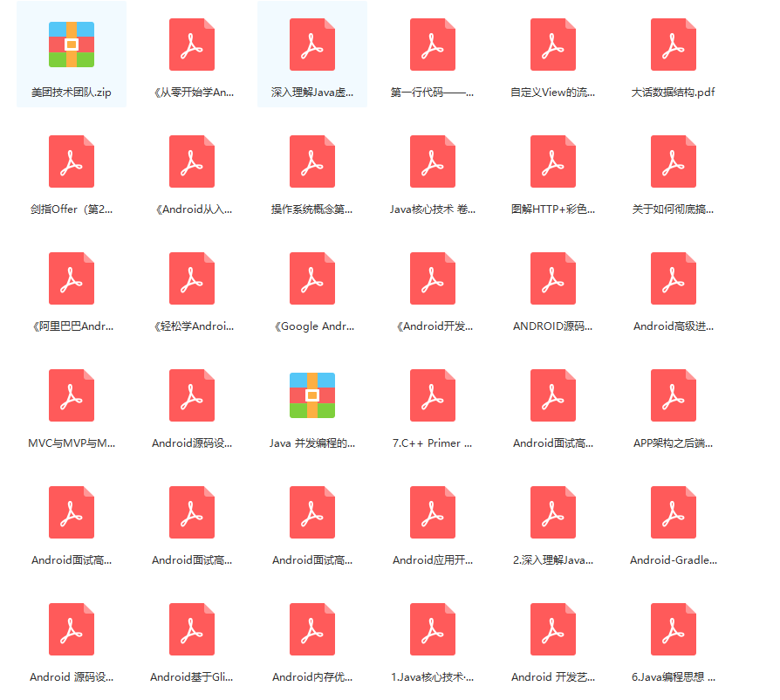Click the 剑指Offer（第2... PDF icon
Screen dimensions: 780x700
pyautogui.click(x=72, y=161)
